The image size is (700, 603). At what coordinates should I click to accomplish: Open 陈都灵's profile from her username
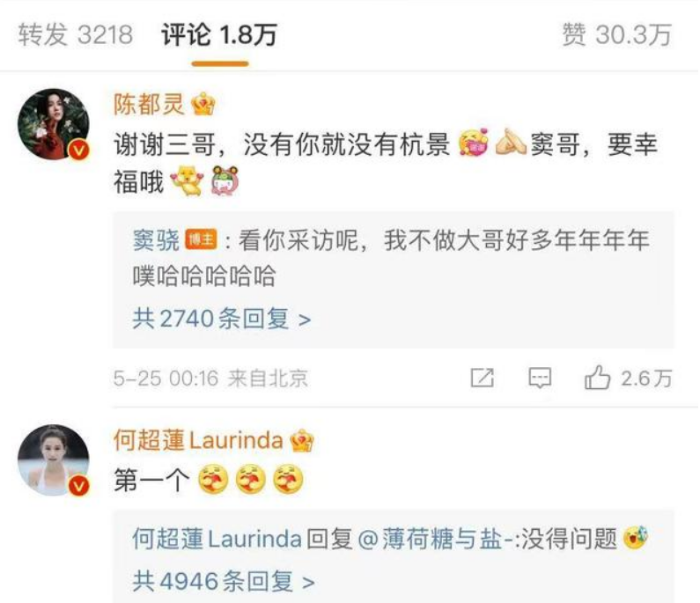click(149, 105)
